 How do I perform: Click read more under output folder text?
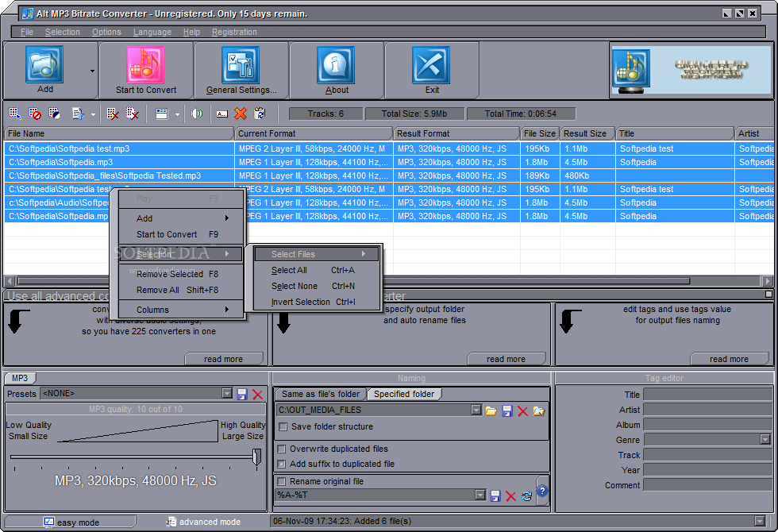click(x=506, y=359)
